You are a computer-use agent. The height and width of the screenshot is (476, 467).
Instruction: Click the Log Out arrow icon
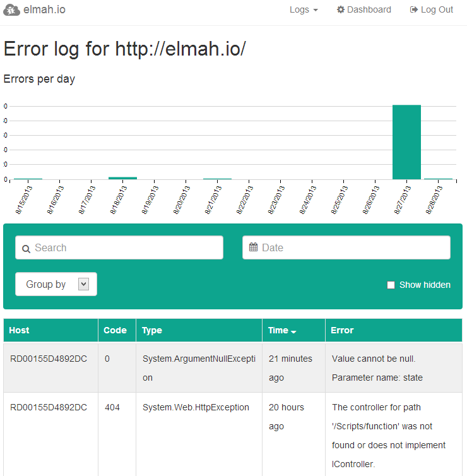click(413, 9)
